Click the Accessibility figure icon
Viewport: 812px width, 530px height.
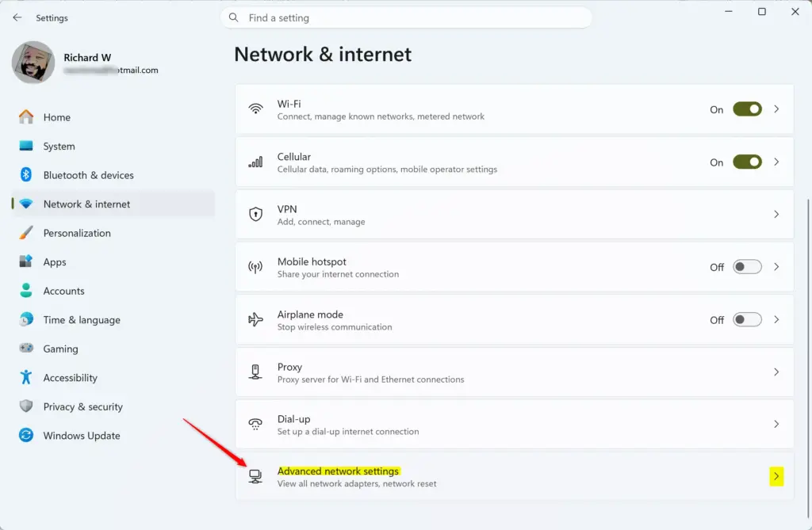26,377
